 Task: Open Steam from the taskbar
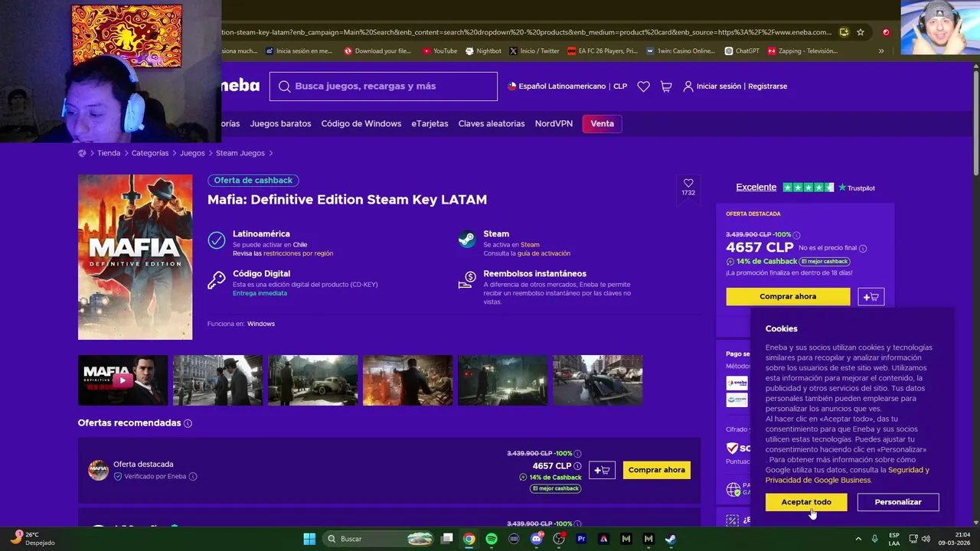(671, 539)
